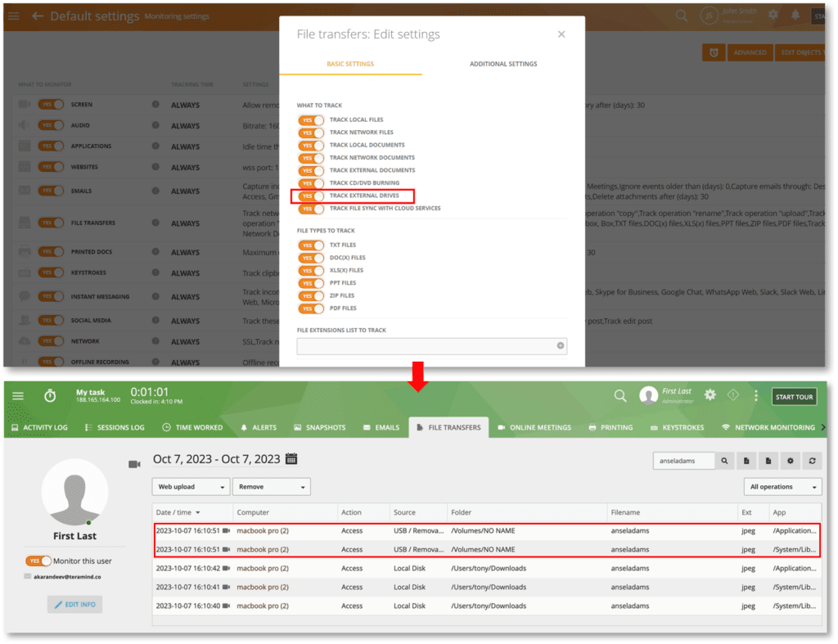Viewport: 838px width, 644px height.
Task: Open the Activity Log tab
Action: [x=39, y=427]
